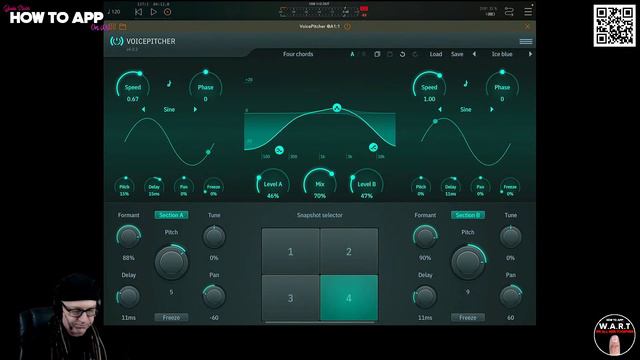Click the orange folder icon in plugin title bar
Image resolution: width=640 pixels, height=360 pixels.
122,27
